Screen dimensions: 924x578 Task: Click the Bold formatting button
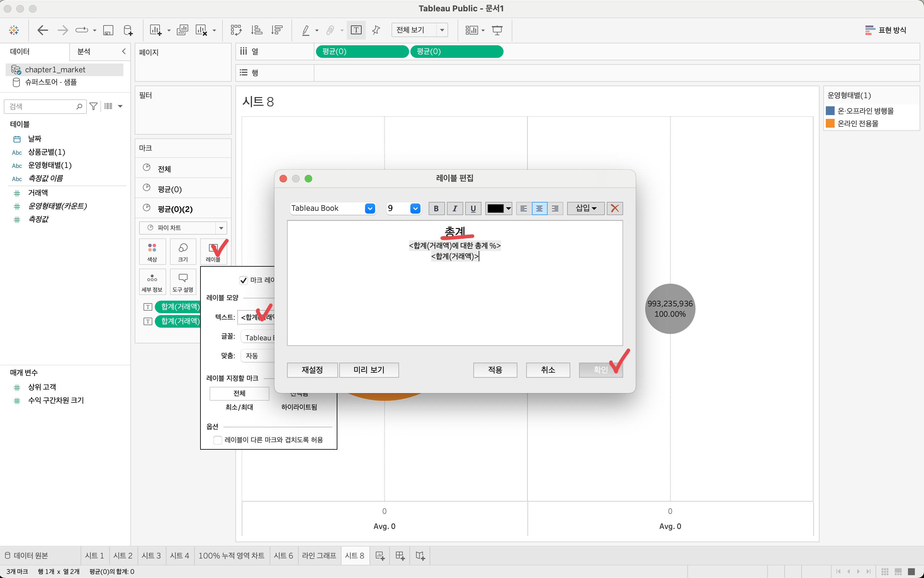click(x=436, y=208)
